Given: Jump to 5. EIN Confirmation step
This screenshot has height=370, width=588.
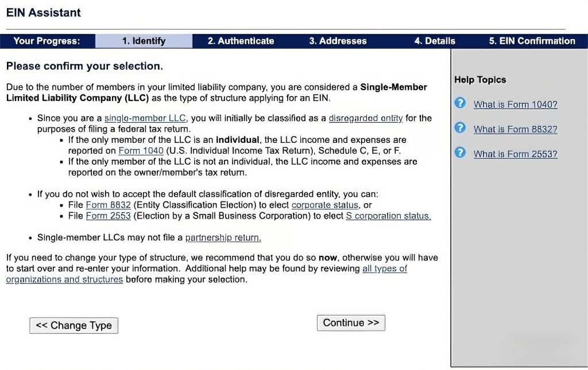Looking at the screenshot, I should [x=532, y=41].
